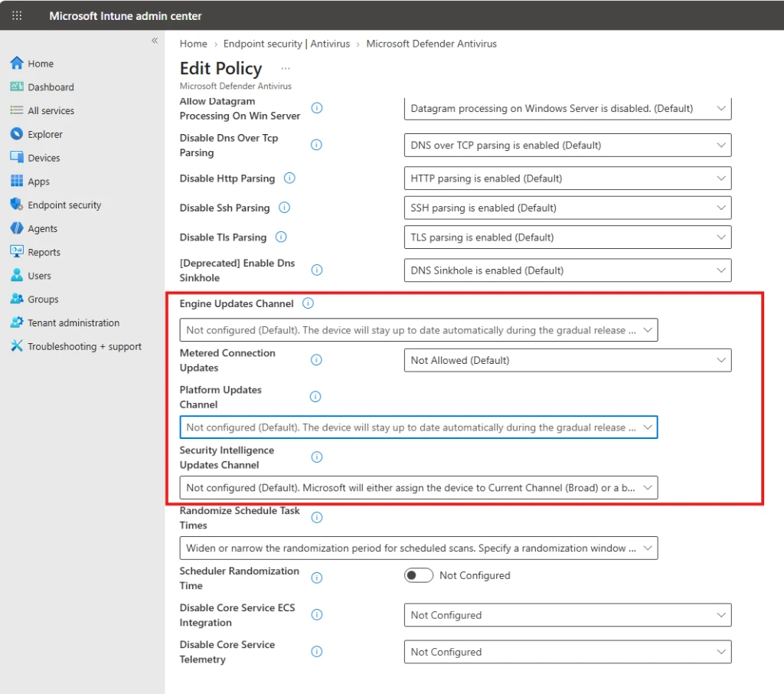The height and width of the screenshot is (694, 784).
Task: Open the SSH parsing is enabled dropdown
Action: 567,208
